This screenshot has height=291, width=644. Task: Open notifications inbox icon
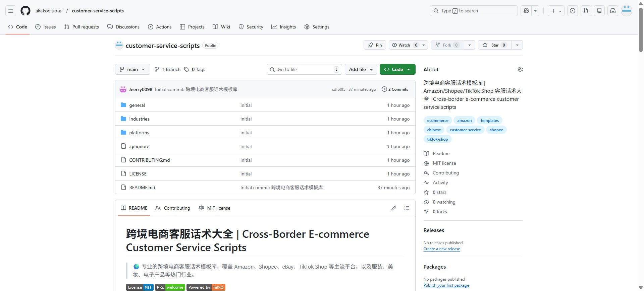613,11
